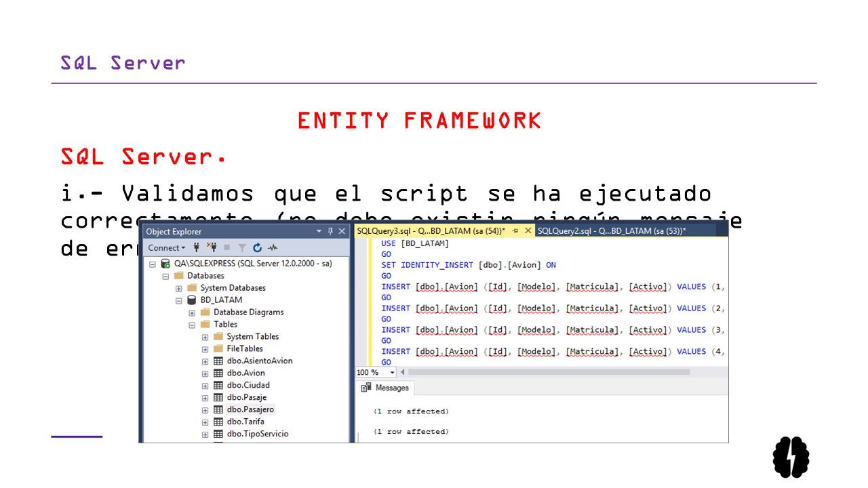Collapse the QA\SQLEXPRESS server node

point(153,264)
